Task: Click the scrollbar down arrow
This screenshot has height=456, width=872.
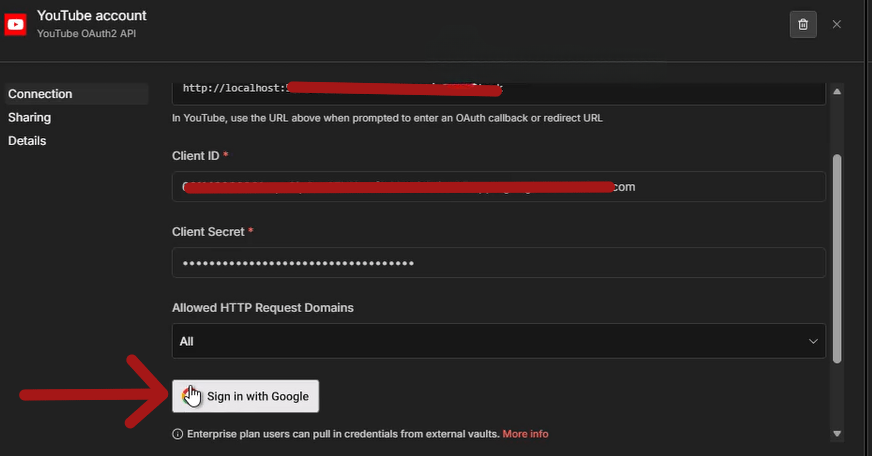Action: pos(837,434)
